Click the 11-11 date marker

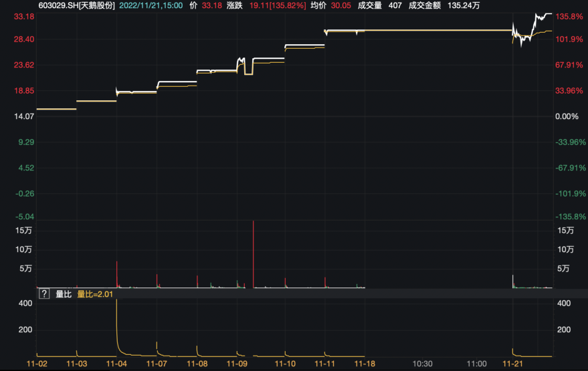pos(324,364)
